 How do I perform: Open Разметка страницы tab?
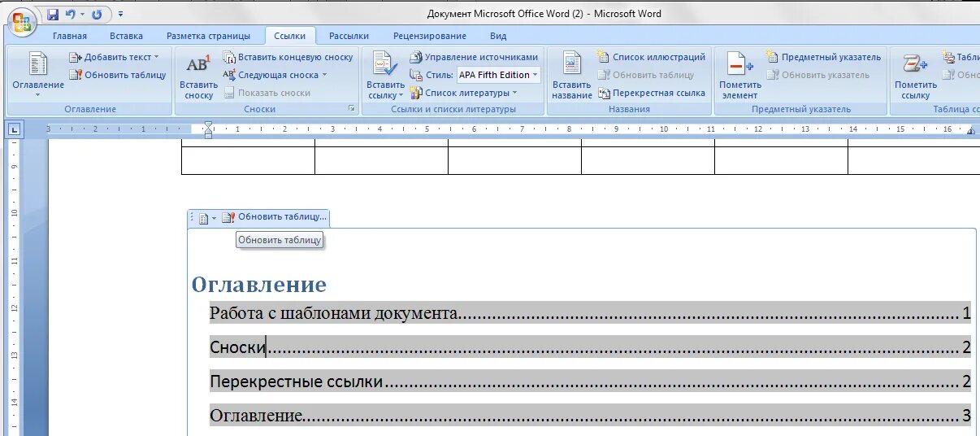(208, 36)
